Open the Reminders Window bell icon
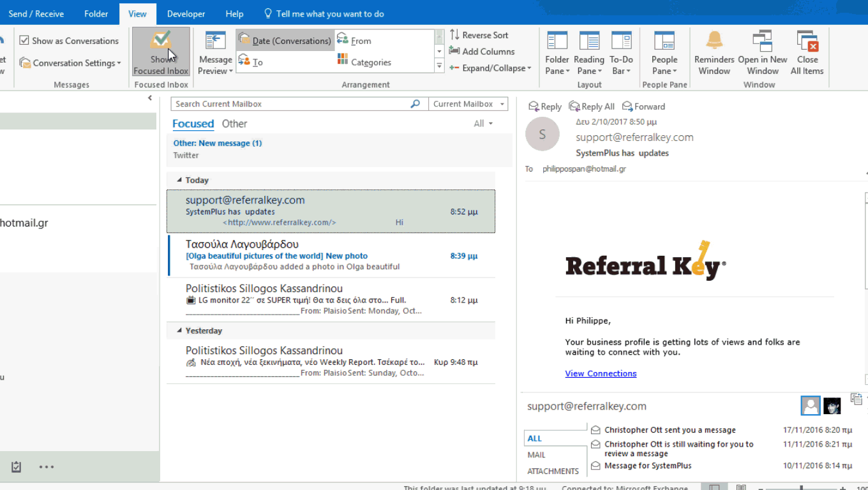Image resolution: width=868 pixels, height=490 pixels. point(714,41)
